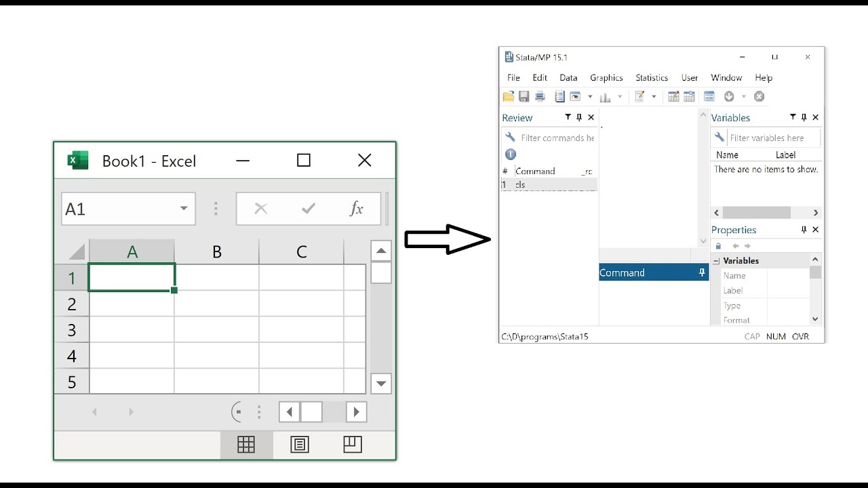Open the Viewer icon in Stata toolbar
868x488 pixels.
click(x=575, y=96)
